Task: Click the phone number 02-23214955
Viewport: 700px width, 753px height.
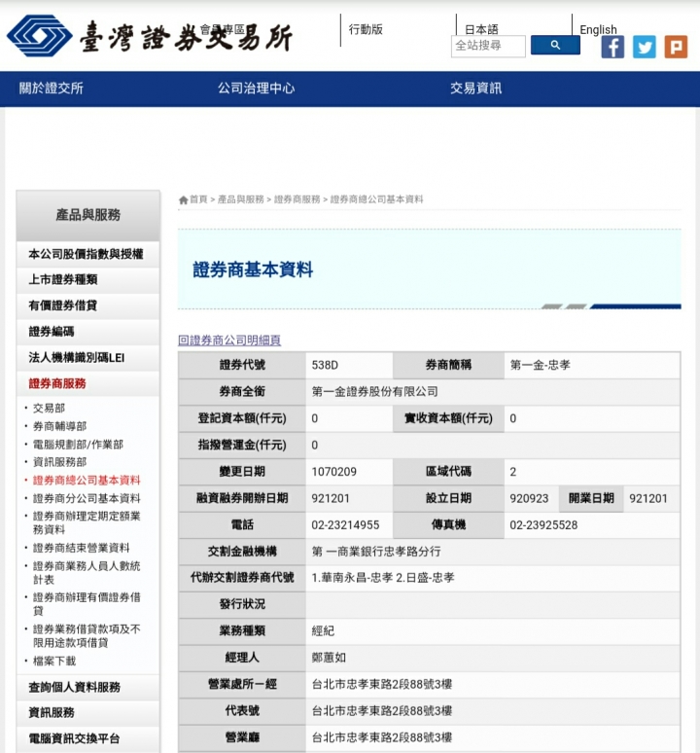Action: [345, 525]
